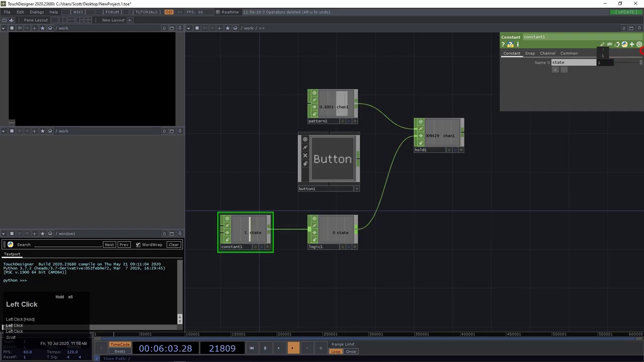Show operator info via the i icon
This screenshot has height=362, width=644.
tap(518, 45)
